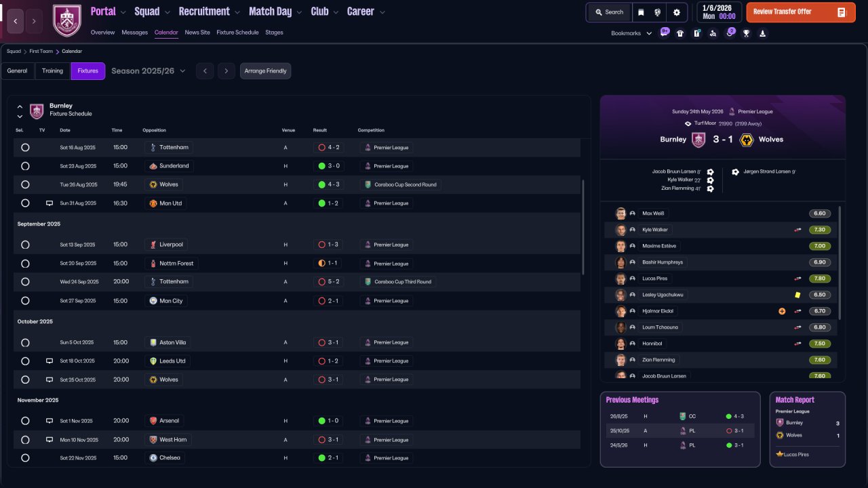Open the News Site subtab

pyautogui.click(x=197, y=33)
